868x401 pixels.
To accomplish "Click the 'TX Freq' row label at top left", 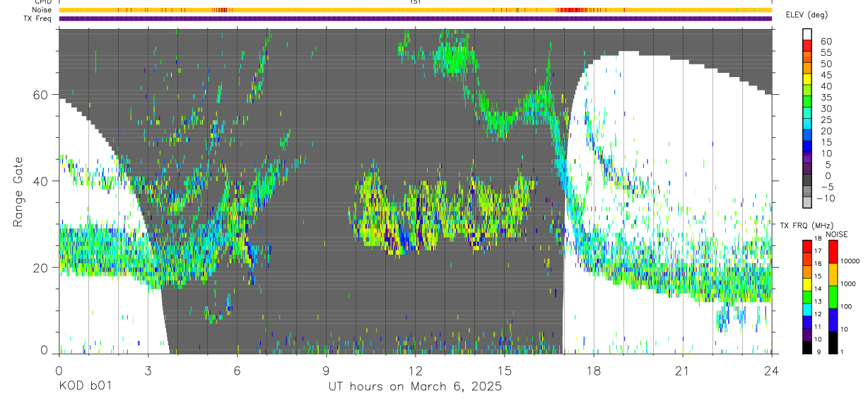I will [x=38, y=18].
